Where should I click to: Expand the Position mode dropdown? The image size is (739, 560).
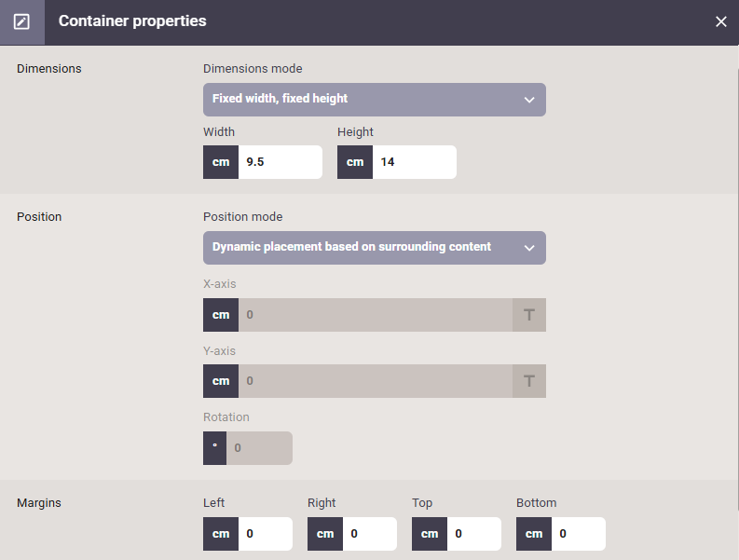pyautogui.click(x=375, y=248)
